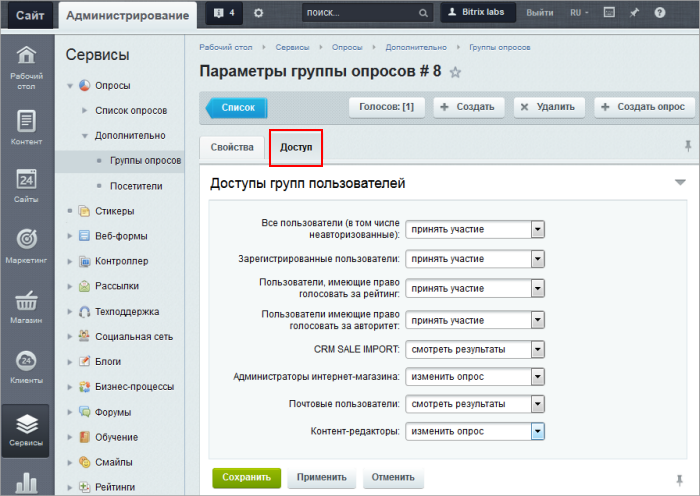Collapse Дополнительно tree node arrow
The image size is (700, 496).
click(x=84, y=136)
